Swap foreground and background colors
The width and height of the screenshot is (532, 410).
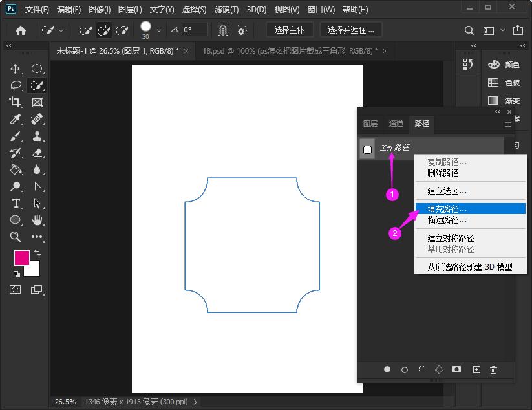click(x=37, y=252)
